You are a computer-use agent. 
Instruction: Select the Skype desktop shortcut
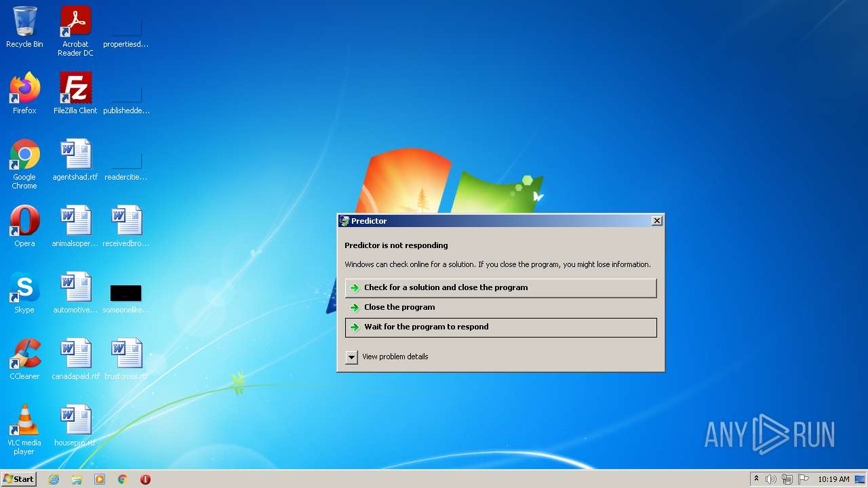click(x=24, y=293)
